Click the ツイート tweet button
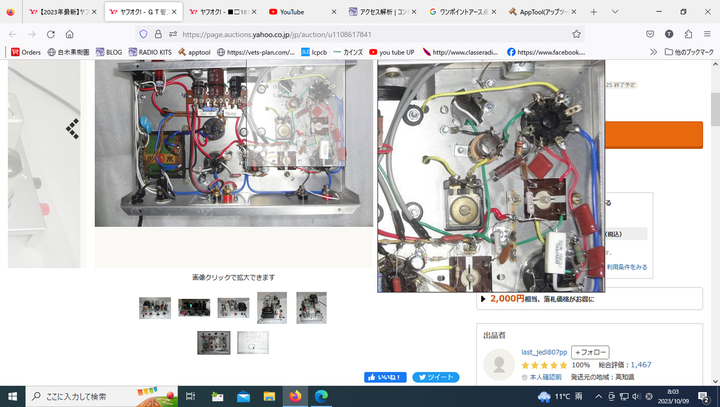The height and width of the screenshot is (407, 720). coord(436,378)
